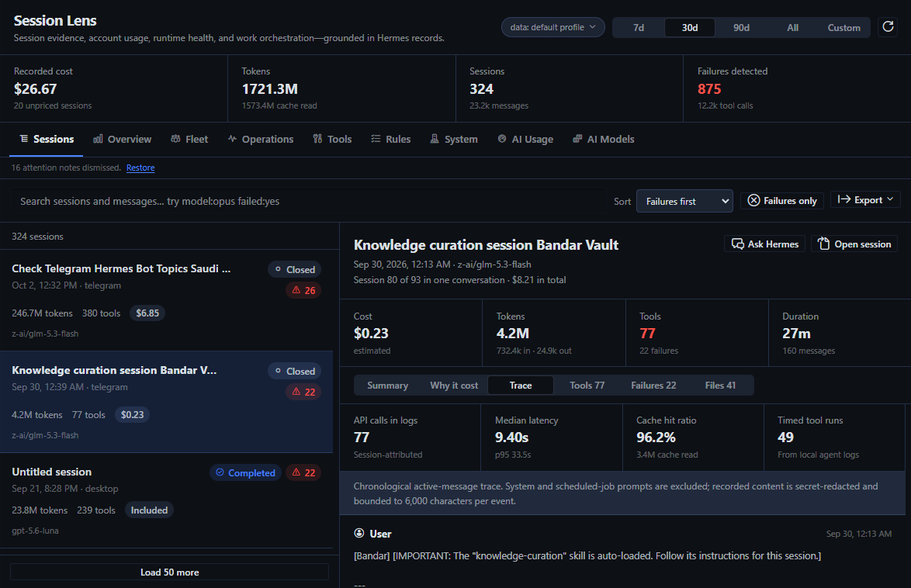911x588 pixels.
Task: Click the Failures only circle-x icon
Action: pos(753,200)
